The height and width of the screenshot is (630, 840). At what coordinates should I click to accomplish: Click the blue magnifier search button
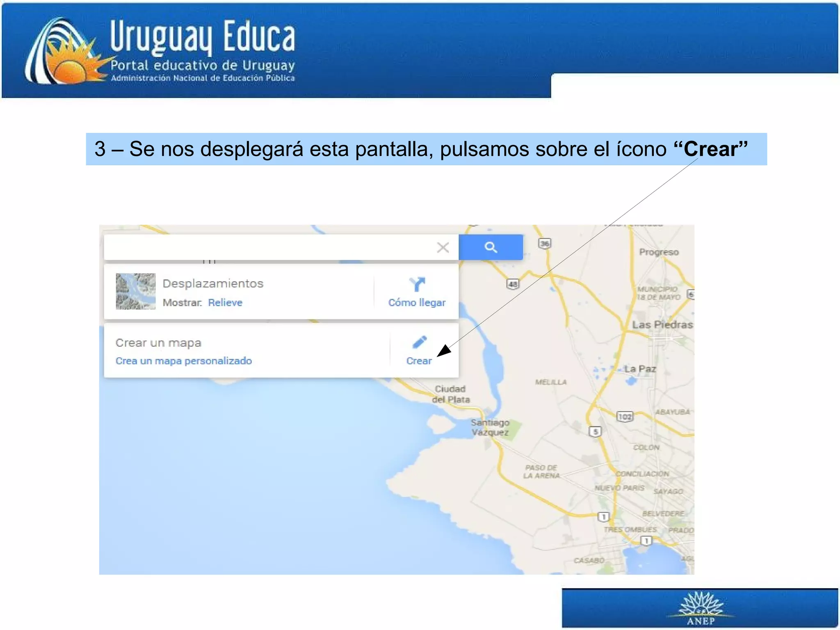491,247
